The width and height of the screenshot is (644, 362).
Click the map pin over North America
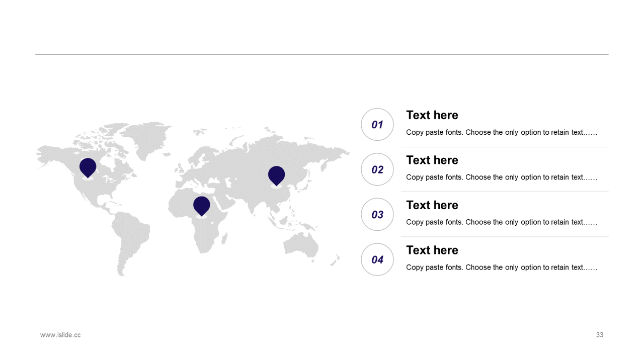click(x=88, y=167)
